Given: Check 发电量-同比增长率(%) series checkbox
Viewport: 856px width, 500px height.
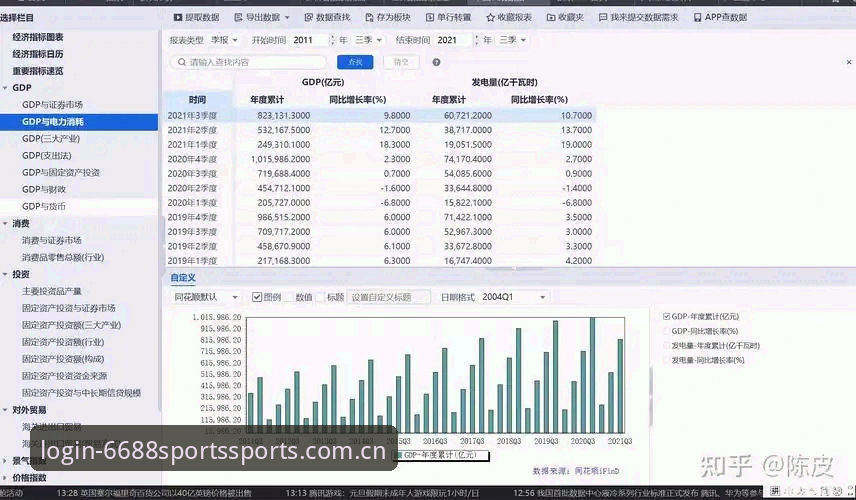Looking at the screenshot, I should coord(666,360).
